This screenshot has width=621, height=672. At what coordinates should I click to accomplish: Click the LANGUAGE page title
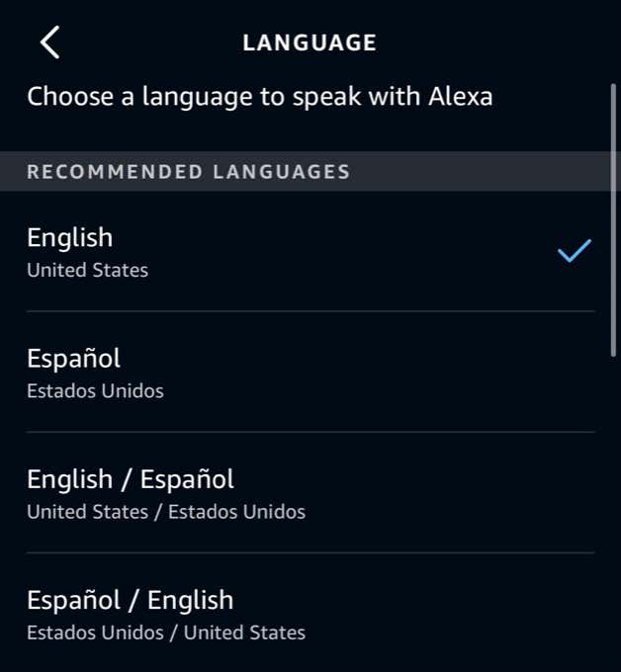pos(310,42)
